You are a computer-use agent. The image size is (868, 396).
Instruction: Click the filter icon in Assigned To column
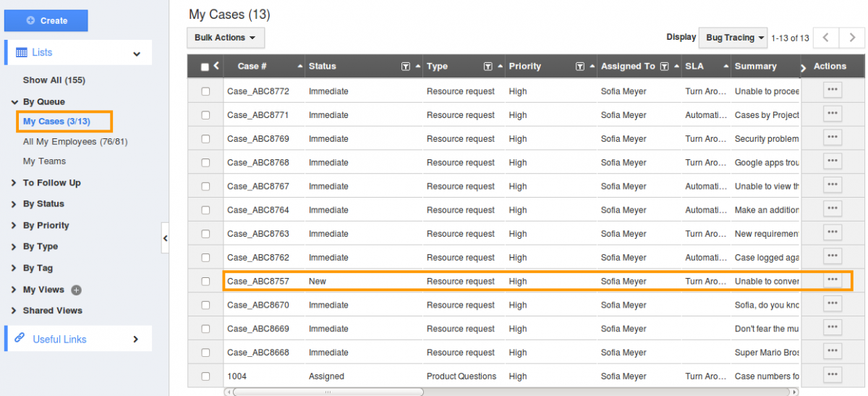pyautogui.click(x=664, y=67)
